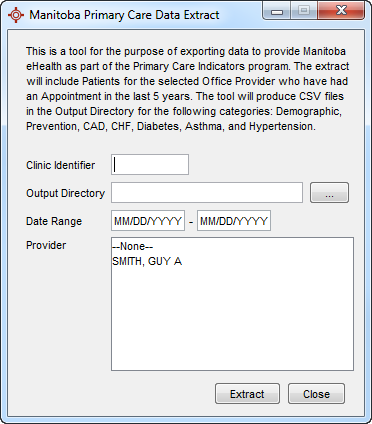Click the Output Directory label
This screenshot has width=372, height=424.
[x=66, y=193]
